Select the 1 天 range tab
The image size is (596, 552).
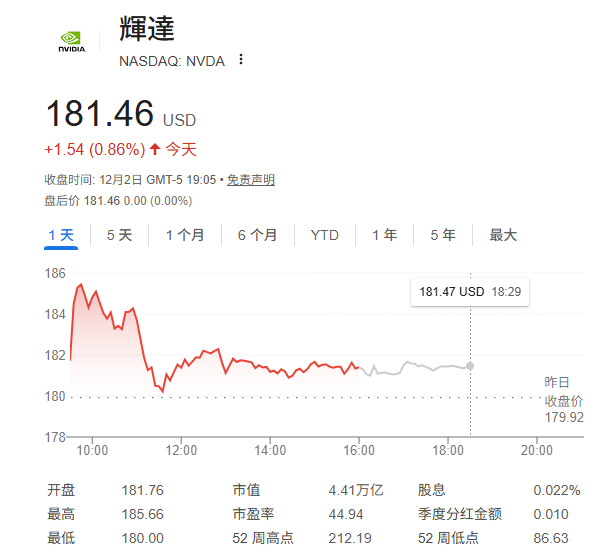click(61, 235)
